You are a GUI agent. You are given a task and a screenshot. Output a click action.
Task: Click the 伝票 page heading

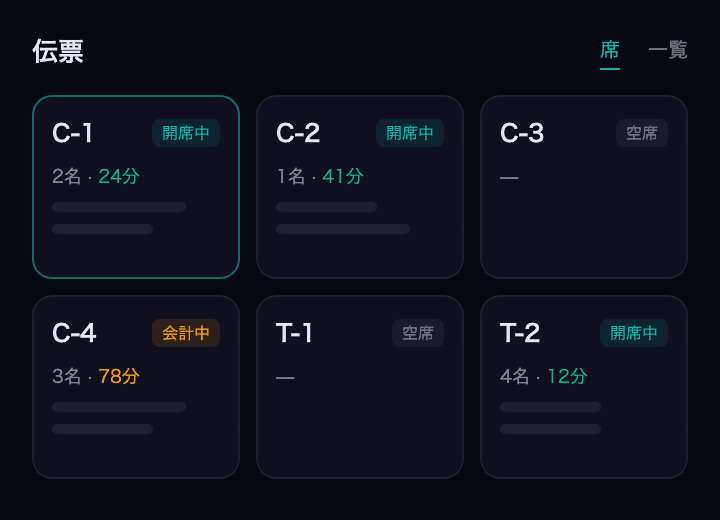tap(58, 51)
